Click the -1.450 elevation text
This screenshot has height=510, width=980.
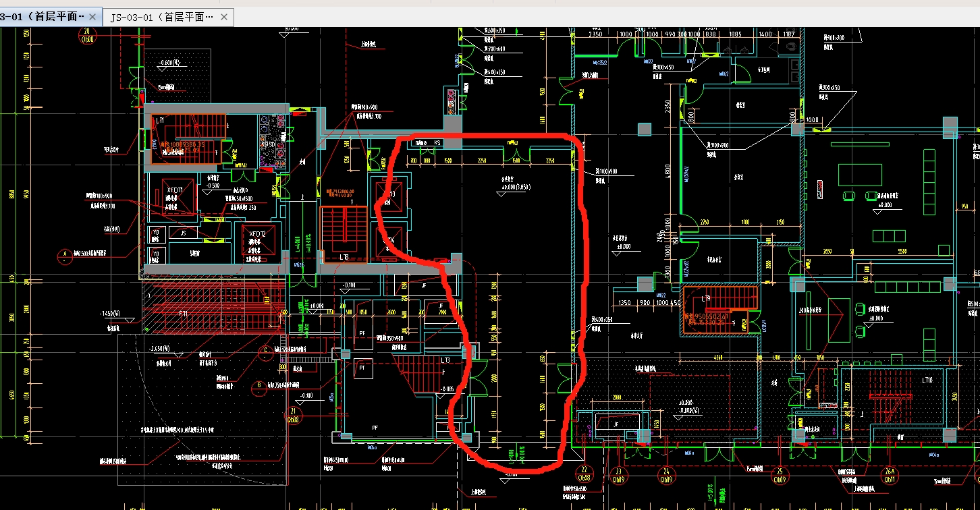111,314
